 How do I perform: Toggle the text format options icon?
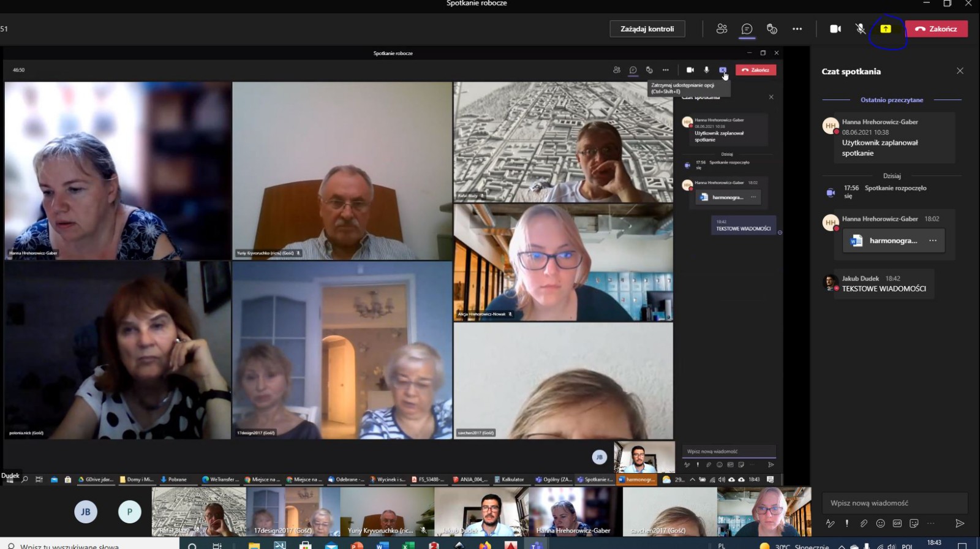click(x=830, y=523)
